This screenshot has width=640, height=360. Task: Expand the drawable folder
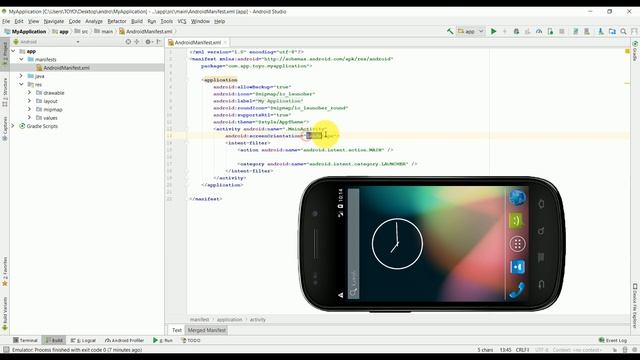point(29,93)
